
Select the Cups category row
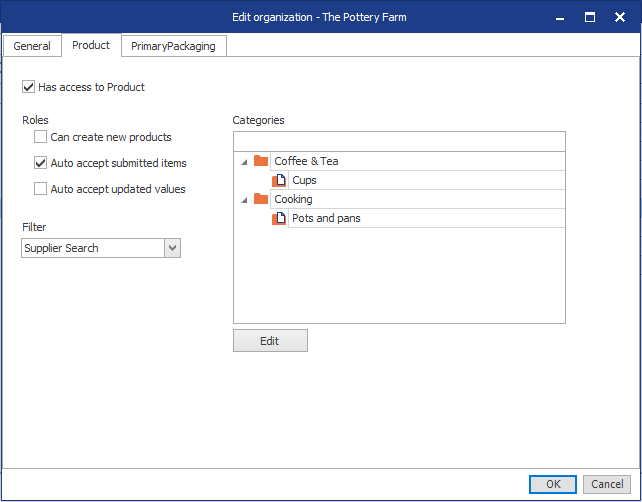427,180
